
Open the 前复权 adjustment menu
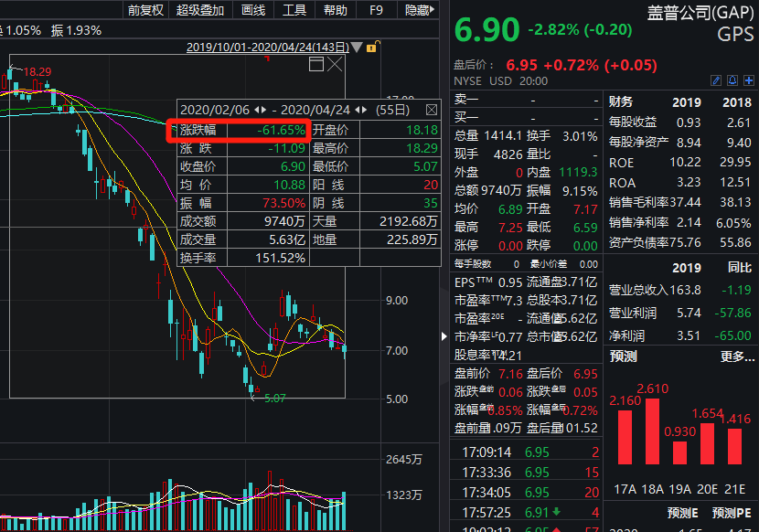(x=144, y=10)
